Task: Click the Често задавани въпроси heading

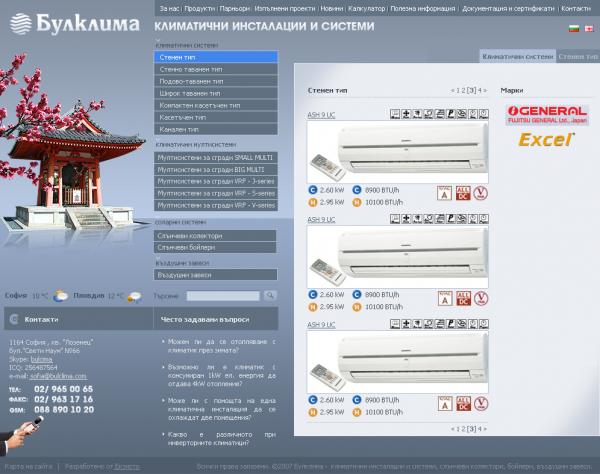Action: [x=205, y=319]
